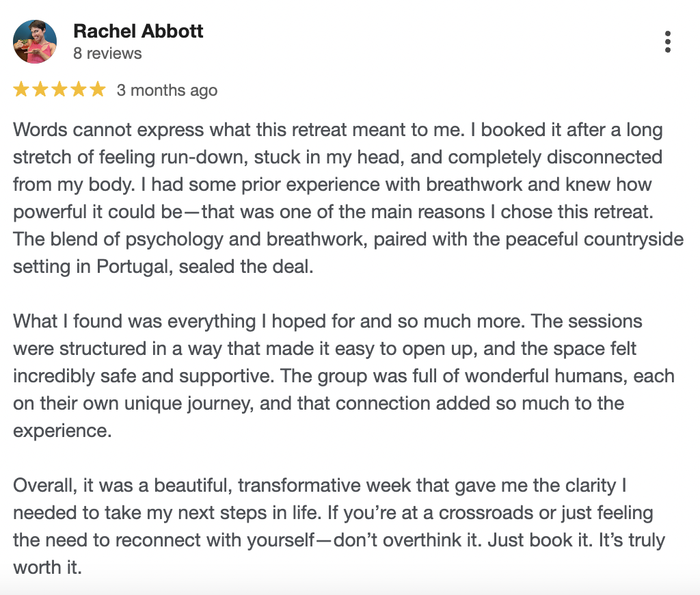Click the second gold rating star
This screenshot has height=595, width=700.
40,90
